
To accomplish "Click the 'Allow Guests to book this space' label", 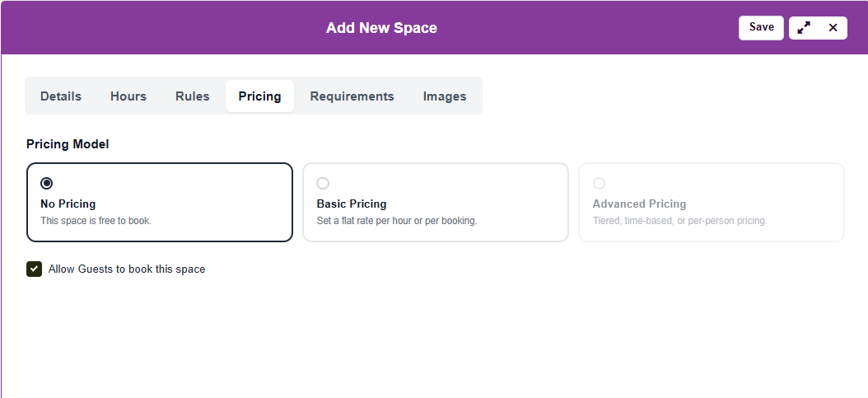I will coord(127,269).
